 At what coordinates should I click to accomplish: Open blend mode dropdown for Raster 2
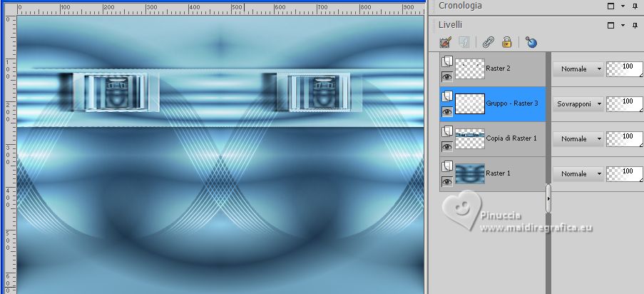pos(578,69)
